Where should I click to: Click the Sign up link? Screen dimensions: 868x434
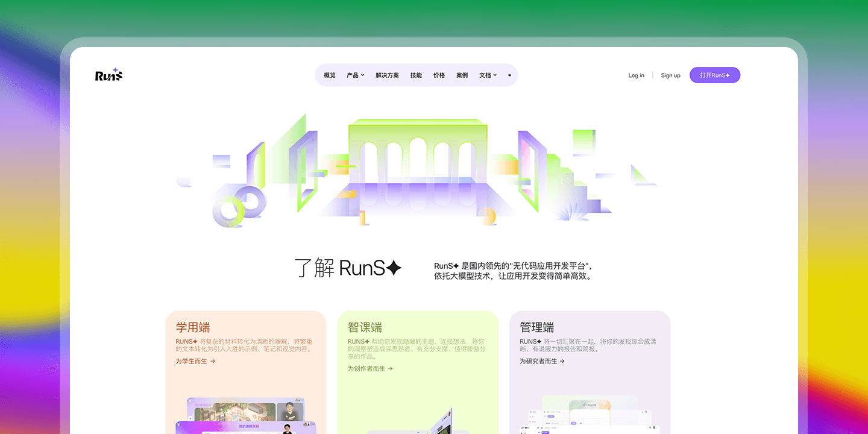pyautogui.click(x=670, y=75)
